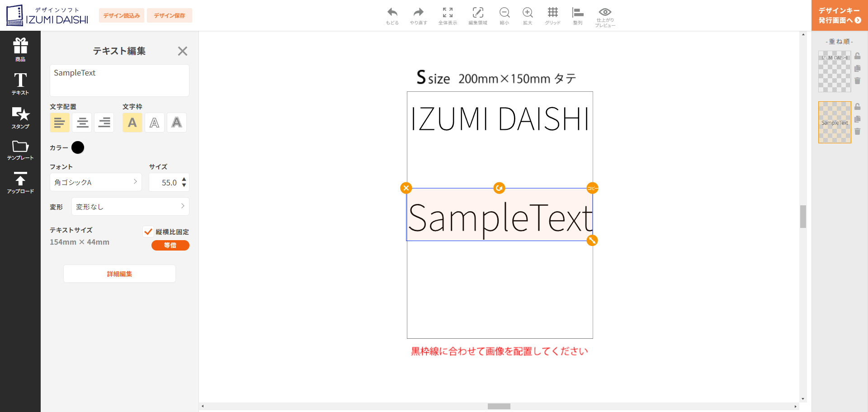Toggle the aspect ratio lock (縦横比固定) checkbox
Image resolution: width=868 pixels, height=412 pixels.
click(148, 232)
